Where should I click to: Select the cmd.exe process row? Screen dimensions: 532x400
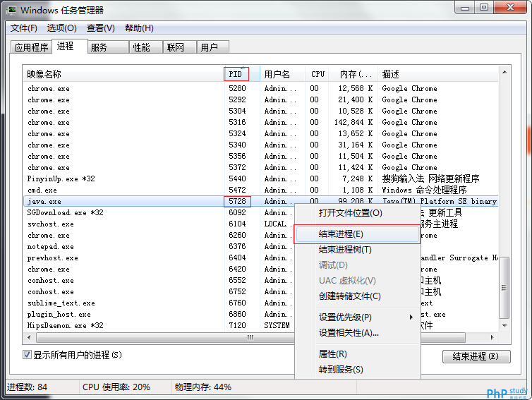[260, 190]
